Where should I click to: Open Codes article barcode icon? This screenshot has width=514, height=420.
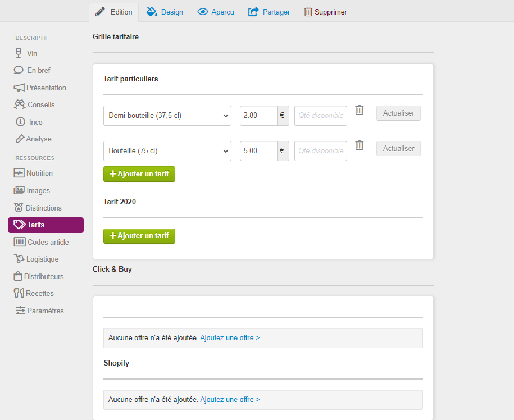(x=19, y=242)
